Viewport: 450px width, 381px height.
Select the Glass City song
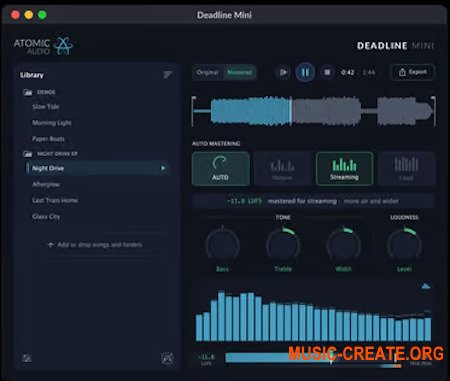click(46, 217)
